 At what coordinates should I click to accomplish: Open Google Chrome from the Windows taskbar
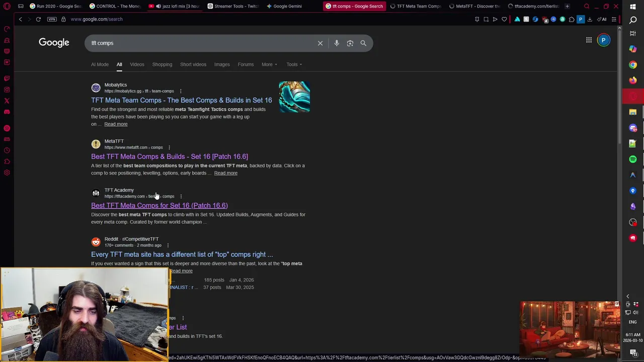[633, 65]
